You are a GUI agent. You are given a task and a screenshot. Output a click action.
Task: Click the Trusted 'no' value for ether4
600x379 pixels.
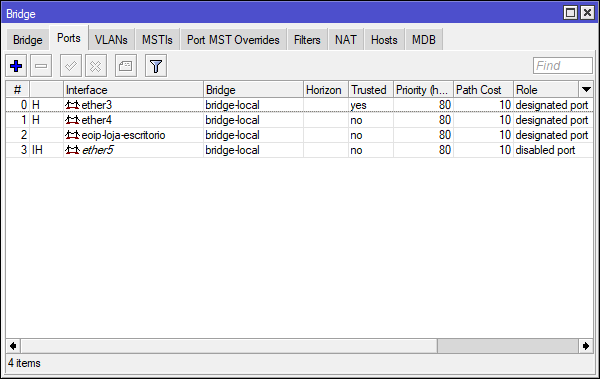(x=356, y=120)
